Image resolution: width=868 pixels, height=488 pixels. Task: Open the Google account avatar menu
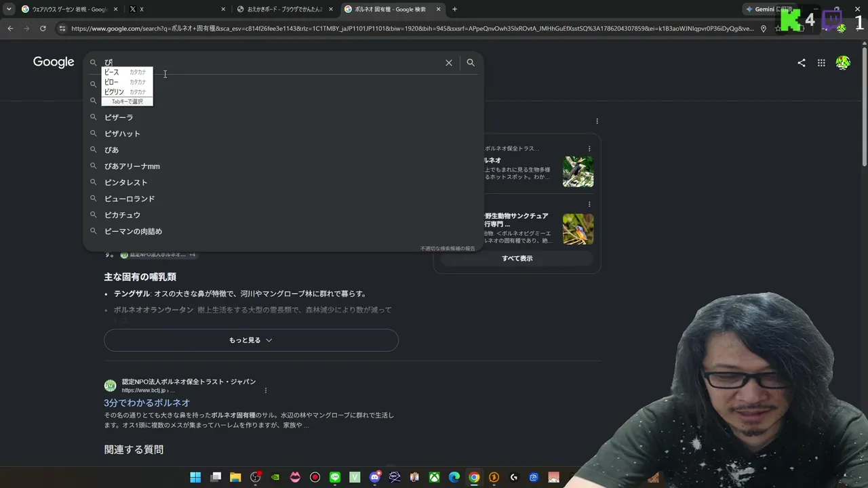pos(843,63)
